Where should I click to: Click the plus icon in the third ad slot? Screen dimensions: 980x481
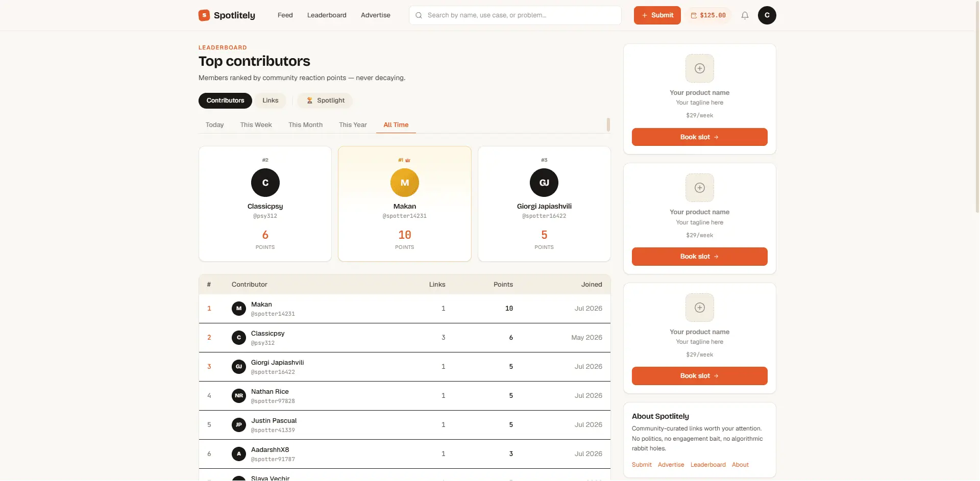[x=700, y=308]
